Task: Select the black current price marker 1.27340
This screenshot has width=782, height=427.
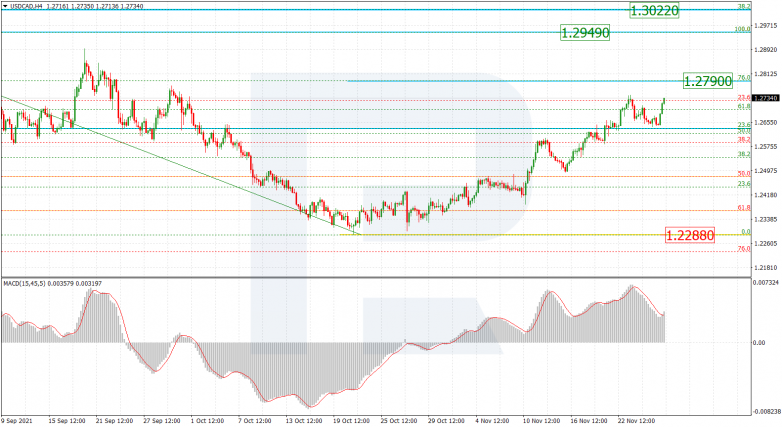Action: coord(766,98)
